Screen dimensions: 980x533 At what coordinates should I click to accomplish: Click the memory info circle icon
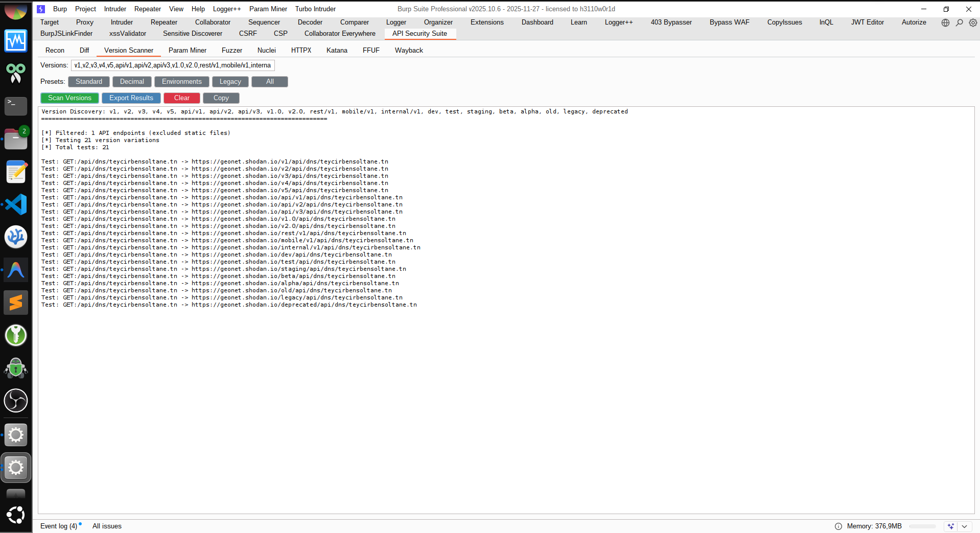pos(838,526)
